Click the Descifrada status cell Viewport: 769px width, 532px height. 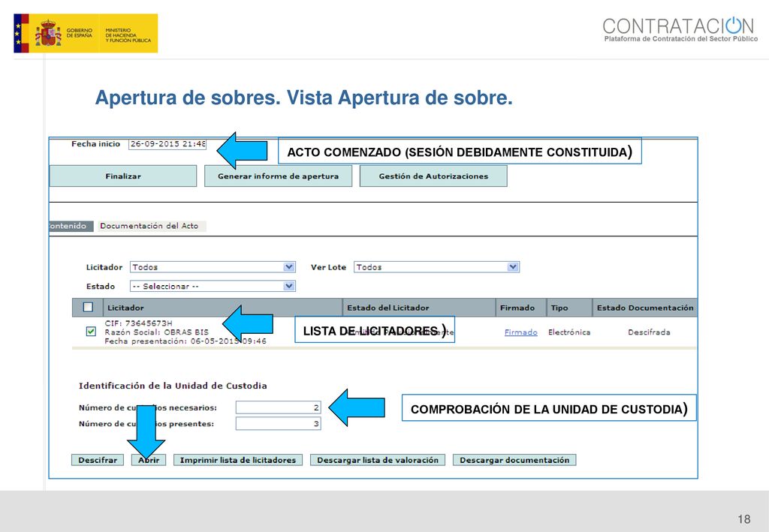coord(649,332)
